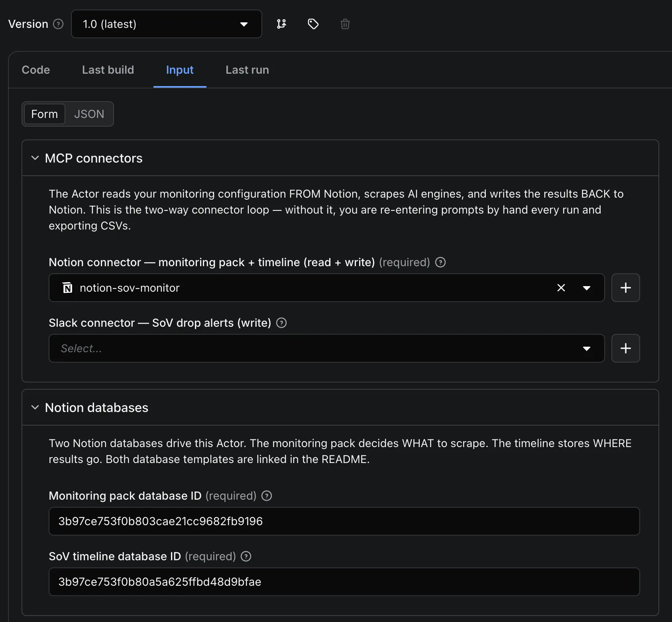Viewport: 672px width, 622px height.
Task: Click the branch/fork version icon
Action: coord(281,24)
